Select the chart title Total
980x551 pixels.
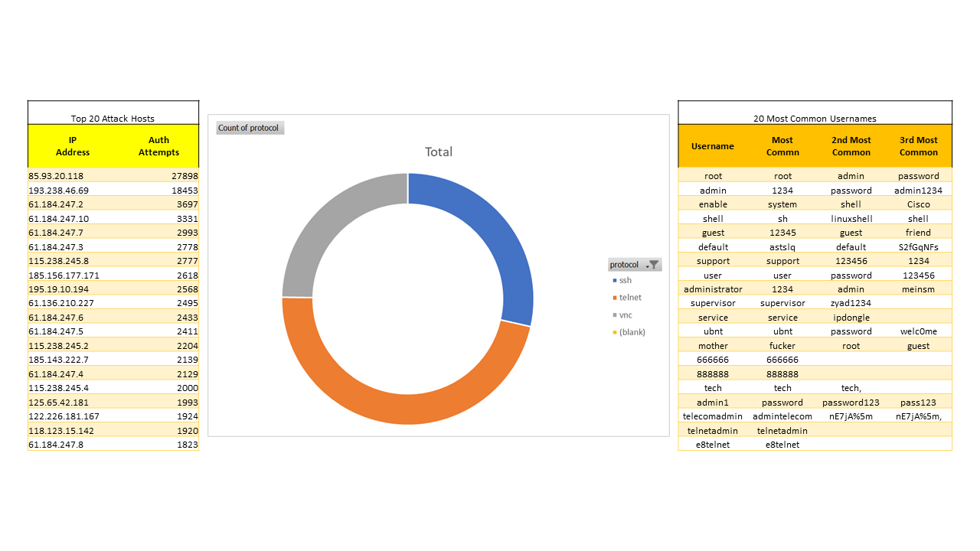(x=439, y=152)
